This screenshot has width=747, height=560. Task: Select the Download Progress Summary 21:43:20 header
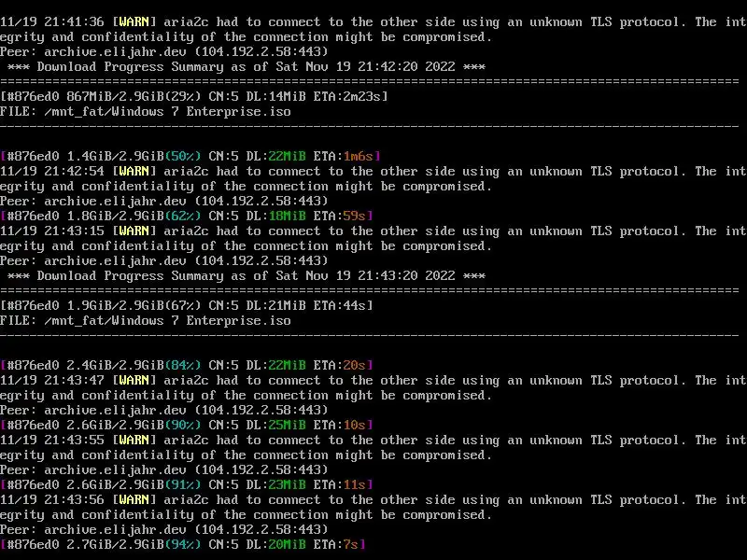(x=247, y=275)
